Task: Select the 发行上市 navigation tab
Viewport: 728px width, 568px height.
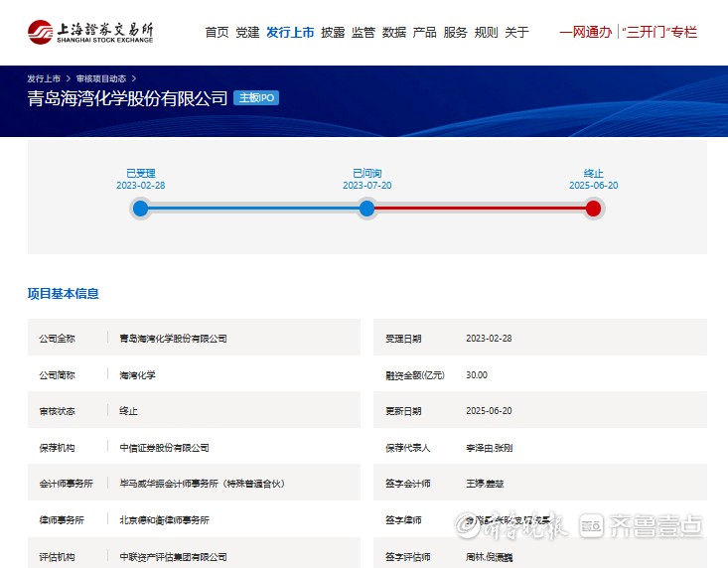Action: tap(290, 32)
